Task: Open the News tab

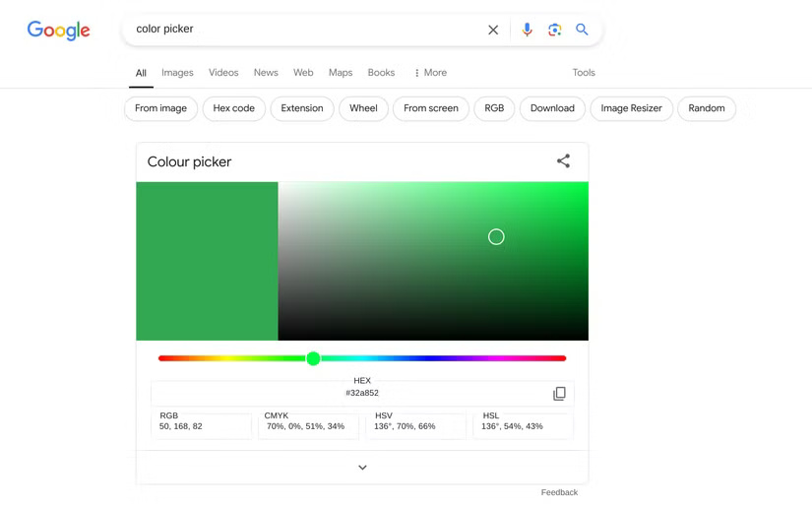Action: tap(266, 73)
